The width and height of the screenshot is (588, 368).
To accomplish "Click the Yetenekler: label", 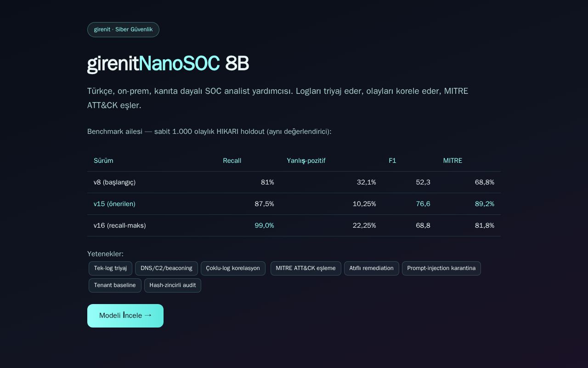I will 105,254.
